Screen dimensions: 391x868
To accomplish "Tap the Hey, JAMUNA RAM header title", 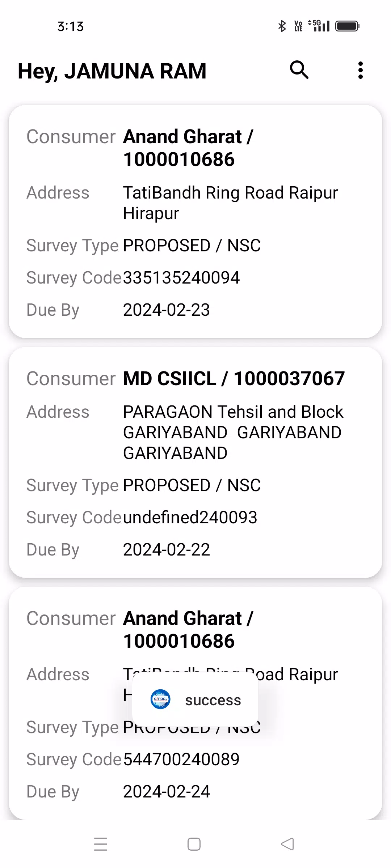I will click(112, 71).
